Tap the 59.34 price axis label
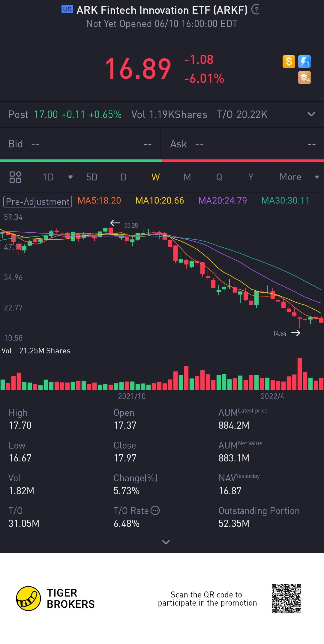The width and height of the screenshot is (324, 644). point(13,217)
